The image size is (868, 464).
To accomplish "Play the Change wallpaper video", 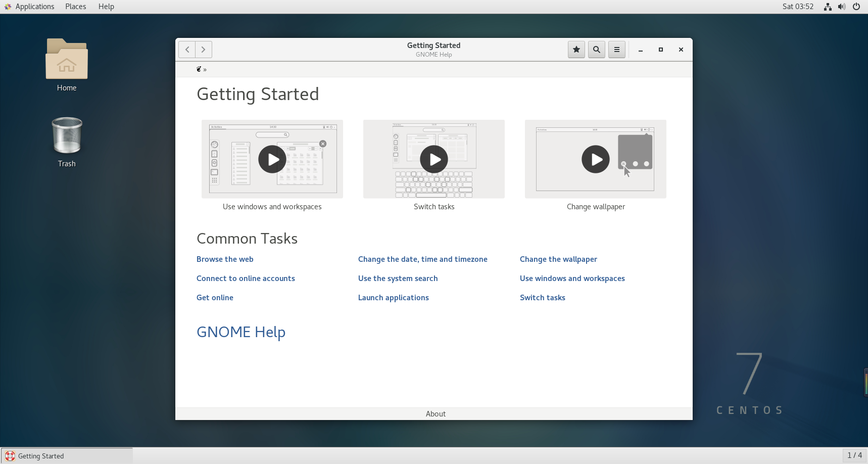I will click(596, 159).
